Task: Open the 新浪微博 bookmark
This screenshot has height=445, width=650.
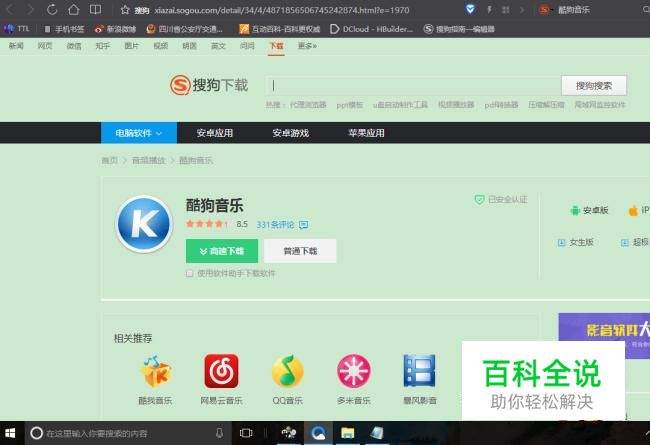Action: tap(115, 29)
